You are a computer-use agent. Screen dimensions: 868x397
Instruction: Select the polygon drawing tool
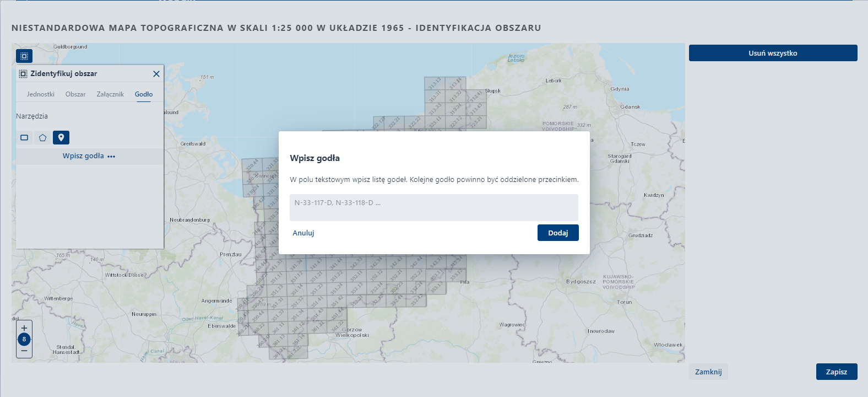42,137
